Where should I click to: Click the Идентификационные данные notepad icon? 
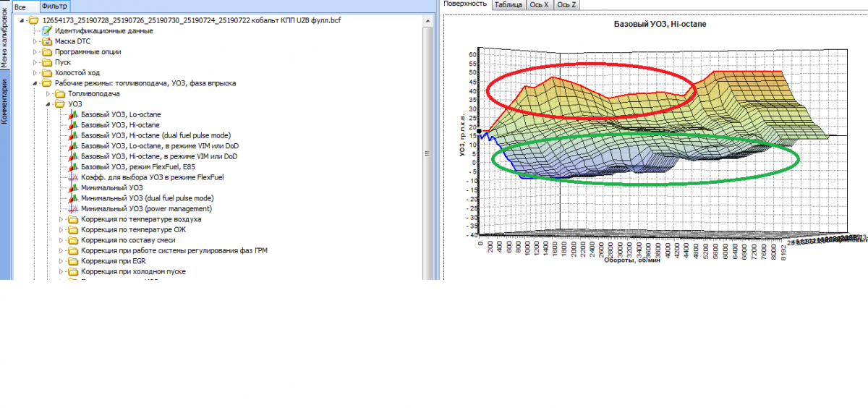[47, 31]
